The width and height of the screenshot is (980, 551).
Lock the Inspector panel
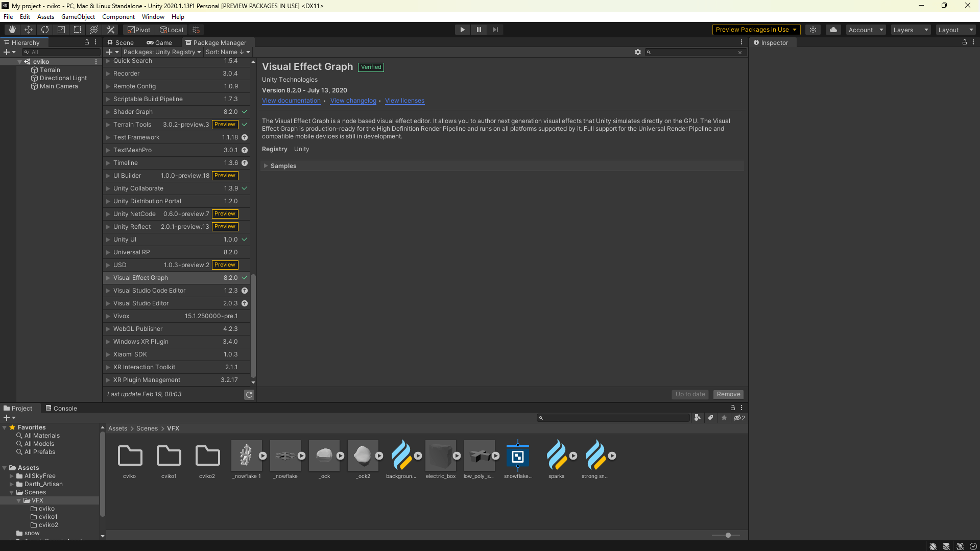pyautogui.click(x=965, y=42)
